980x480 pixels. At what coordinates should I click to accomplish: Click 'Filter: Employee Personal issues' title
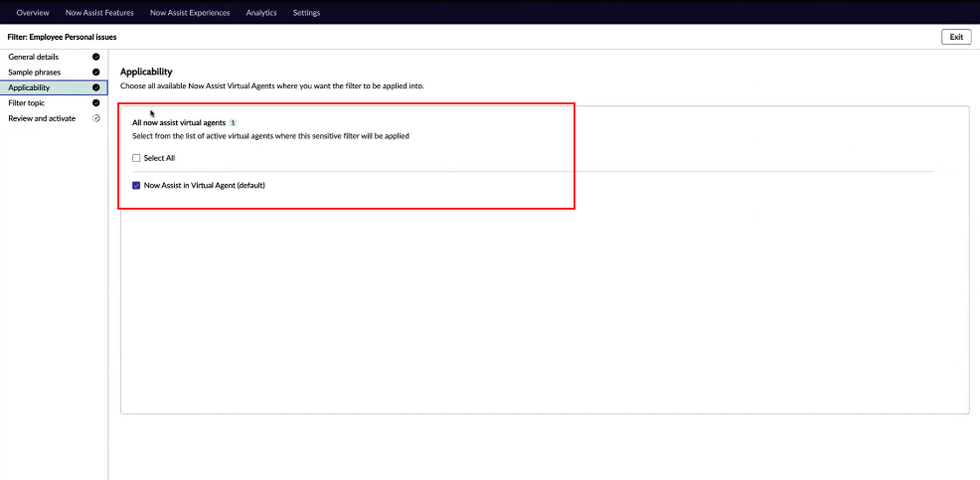62,37
